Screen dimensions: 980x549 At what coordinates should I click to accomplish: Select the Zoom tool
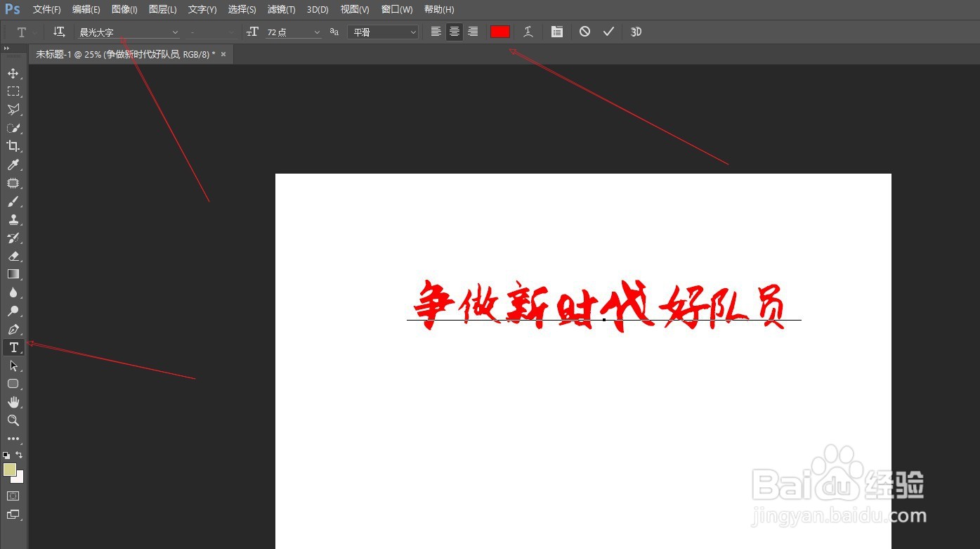(x=13, y=420)
